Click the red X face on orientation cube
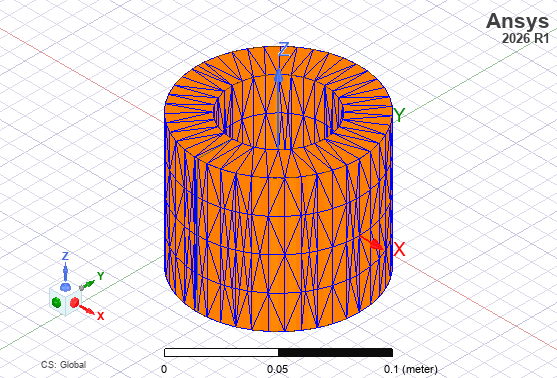557x378 pixels. [74, 302]
